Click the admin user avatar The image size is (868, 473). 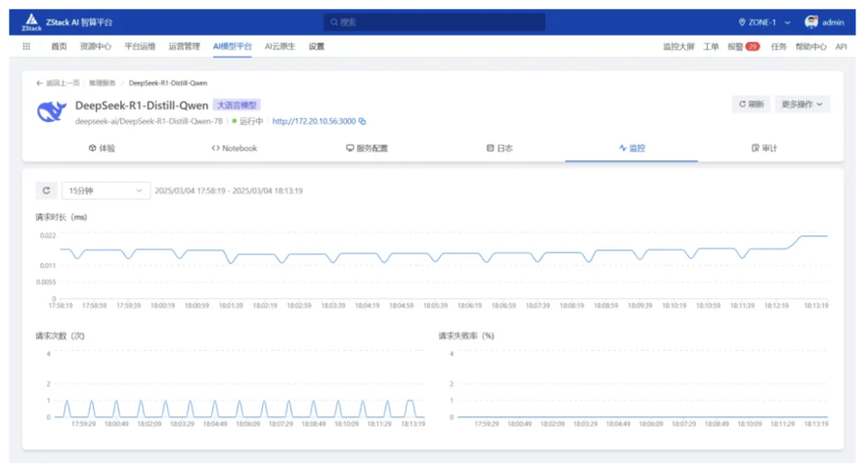click(x=810, y=21)
